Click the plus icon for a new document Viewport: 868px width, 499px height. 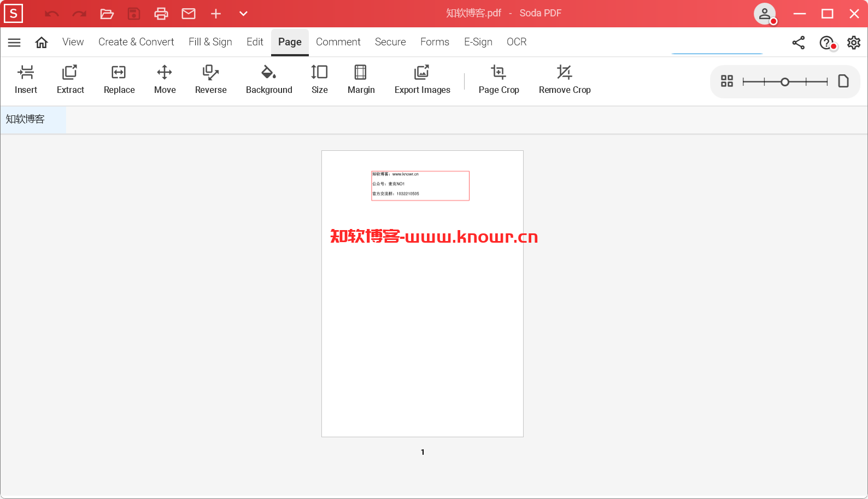[216, 14]
